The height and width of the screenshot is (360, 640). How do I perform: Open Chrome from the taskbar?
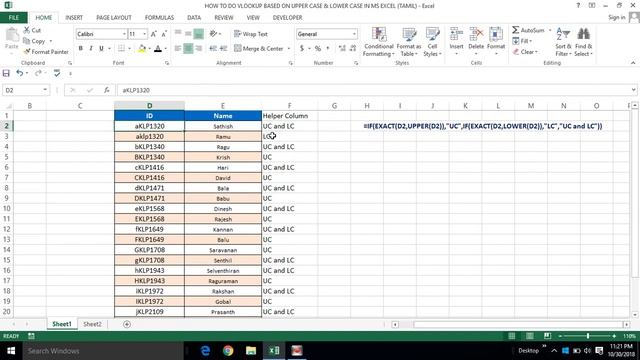pos(228,351)
